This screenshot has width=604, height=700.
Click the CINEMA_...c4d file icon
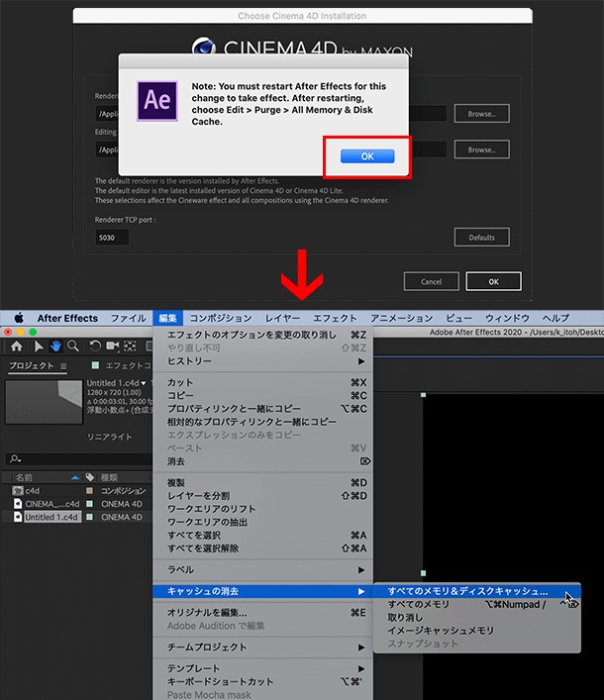point(18,504)
